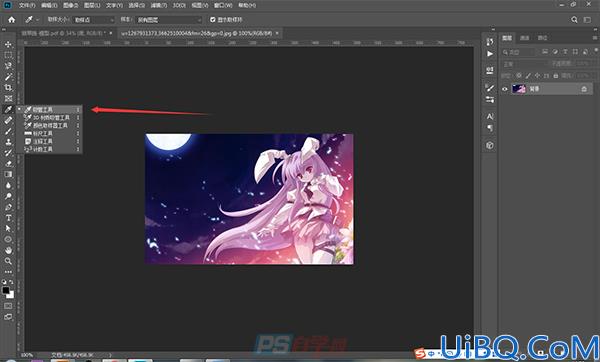Toggle pixel layer filter in Layers panel
This screenshot has height=362, width=600.
[x=545, y=52]
